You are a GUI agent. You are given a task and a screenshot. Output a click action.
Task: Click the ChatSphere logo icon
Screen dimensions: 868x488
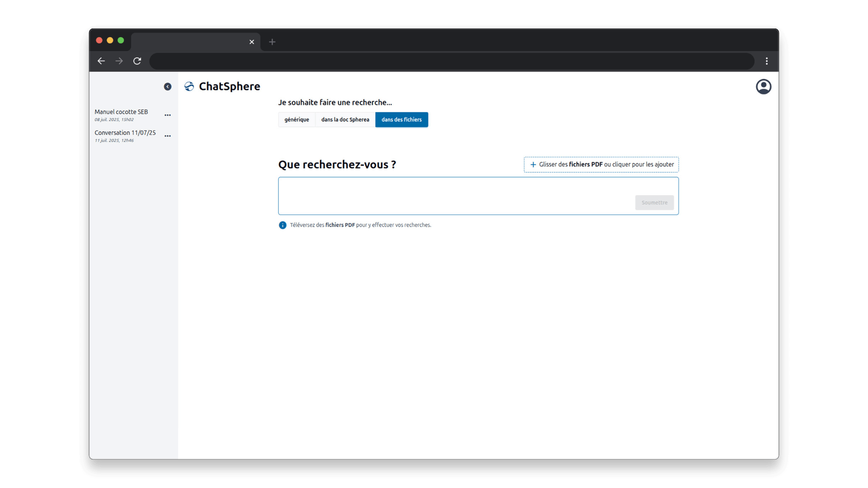click(x=189, y=86)
